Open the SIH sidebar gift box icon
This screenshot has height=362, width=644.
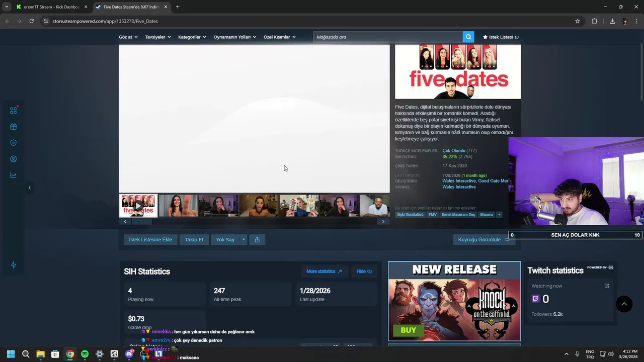[14, 127]
